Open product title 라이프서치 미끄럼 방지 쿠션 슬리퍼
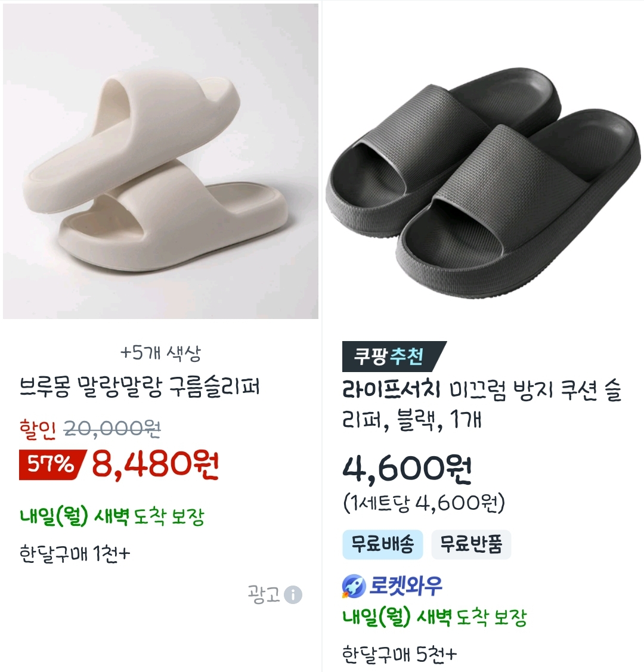Image resolution: width=644 pixels, height=672 pixels. tap(482, 404)
